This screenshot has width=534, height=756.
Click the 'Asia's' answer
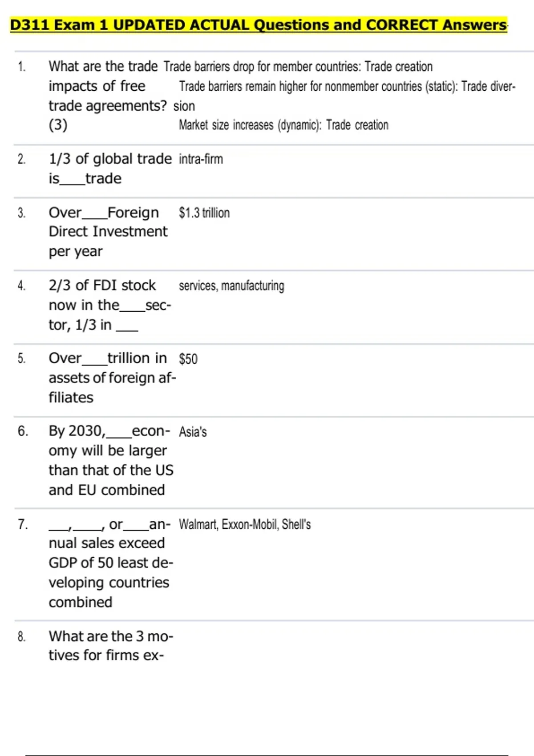[193, 432]
